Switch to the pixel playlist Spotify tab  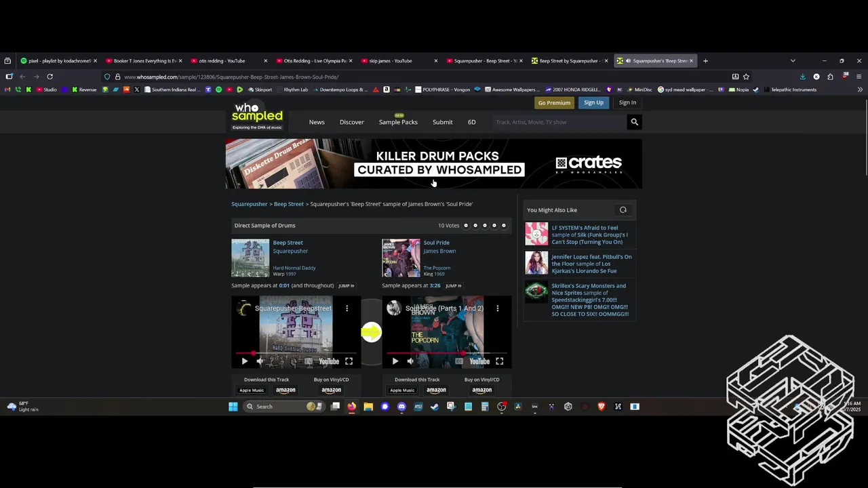(58, 61)
